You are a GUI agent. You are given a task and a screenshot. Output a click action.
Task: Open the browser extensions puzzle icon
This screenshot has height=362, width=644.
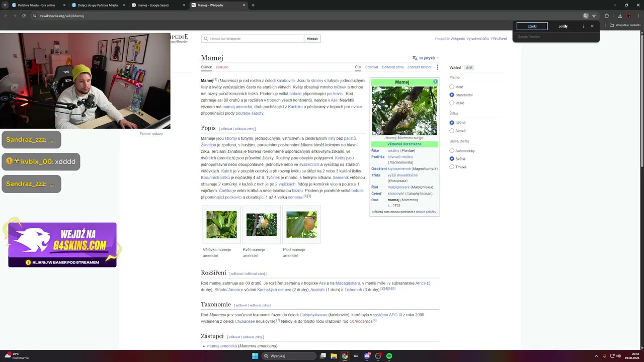pyautogui.click(x=607, y=16)
